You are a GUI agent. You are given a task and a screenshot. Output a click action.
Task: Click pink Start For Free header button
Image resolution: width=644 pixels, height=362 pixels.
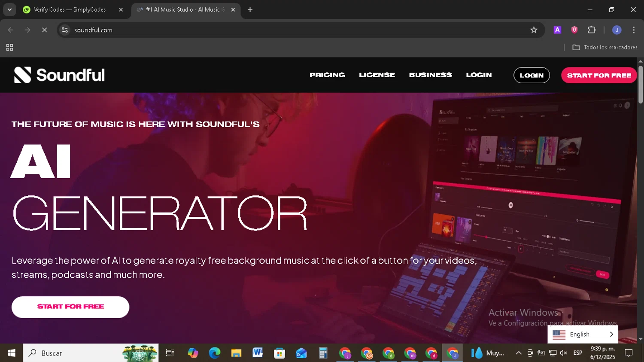point(599,75)
